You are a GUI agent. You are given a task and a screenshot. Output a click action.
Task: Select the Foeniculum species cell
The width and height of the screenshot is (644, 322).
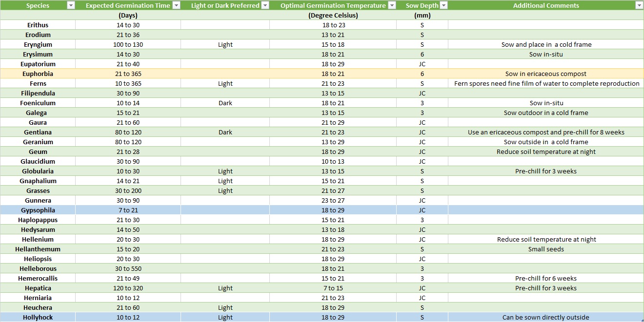(38, 103)
